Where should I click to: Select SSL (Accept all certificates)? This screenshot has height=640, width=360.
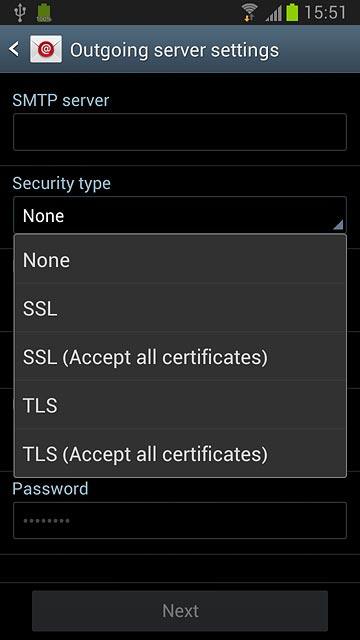click(180, 357)
